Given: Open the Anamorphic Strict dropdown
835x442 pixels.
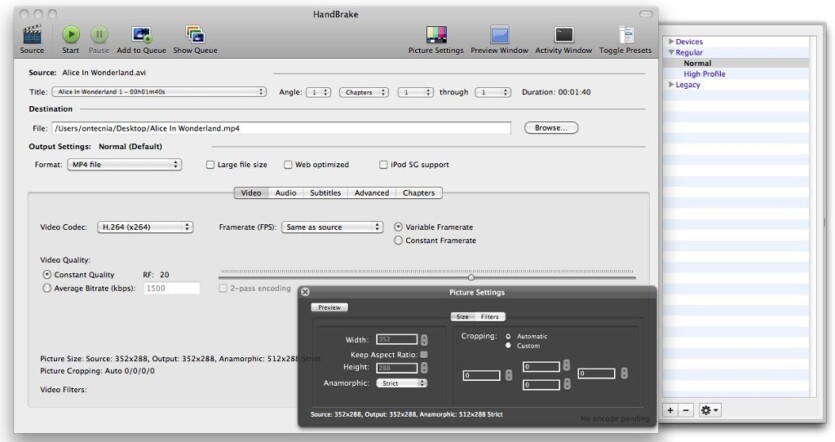Looking at the screenshot, I should [402, 383].
